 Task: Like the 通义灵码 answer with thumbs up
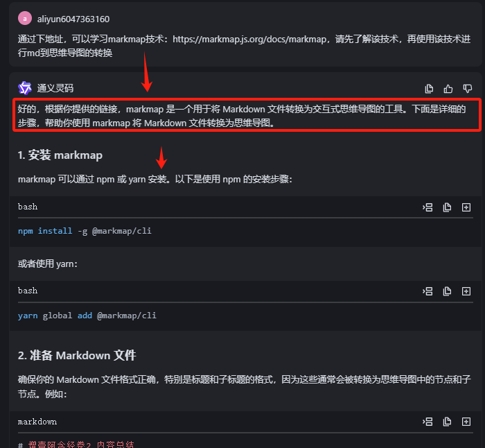point(448,89)
